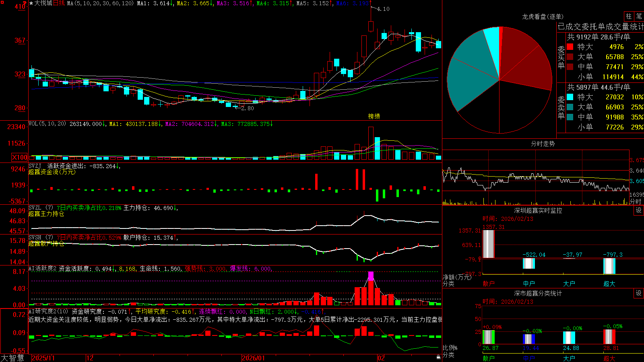Image resolution: width=644 pixels, height=362 pixels.
Task: Click 共 9192单 28.6手/单 summary row
Action: (599, 37)
